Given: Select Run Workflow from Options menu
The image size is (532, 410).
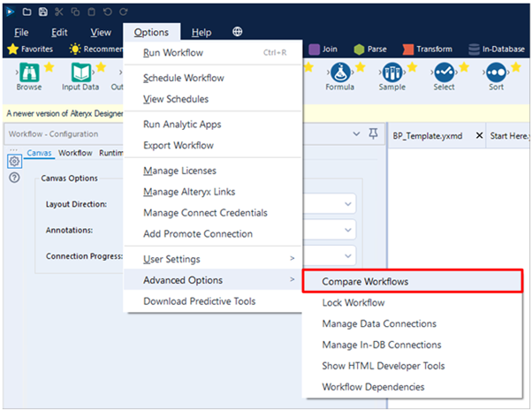Looking at the screenshot, I should click(x=173, y=53).
